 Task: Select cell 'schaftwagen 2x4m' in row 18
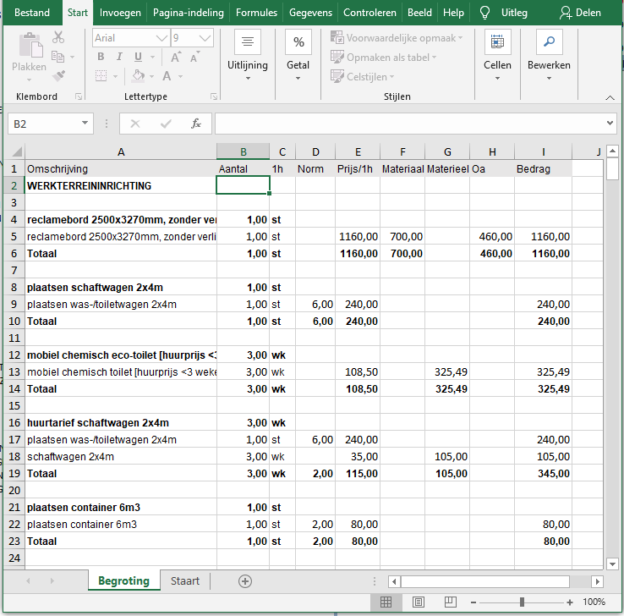pos(121,456)
